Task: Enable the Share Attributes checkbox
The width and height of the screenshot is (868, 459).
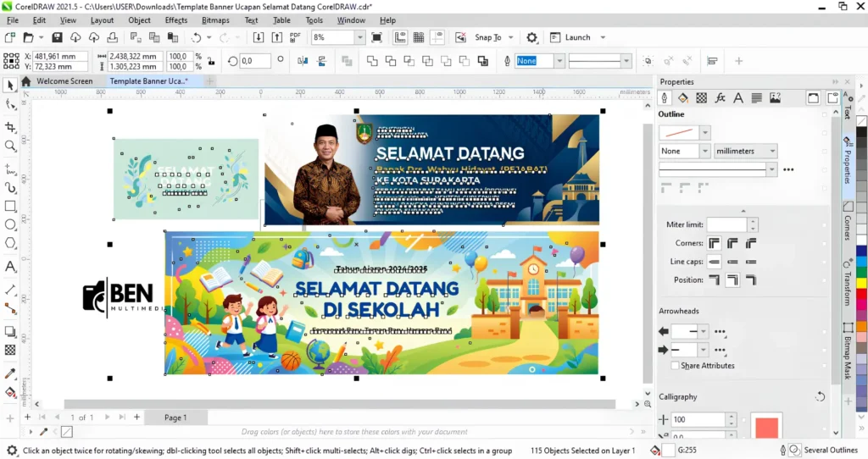Action: click(x=675, y=366)
